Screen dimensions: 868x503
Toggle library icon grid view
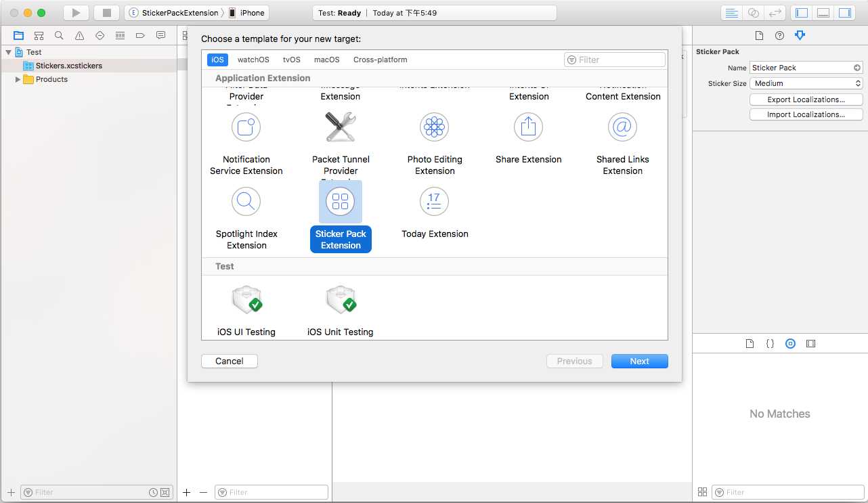(702, 492)
